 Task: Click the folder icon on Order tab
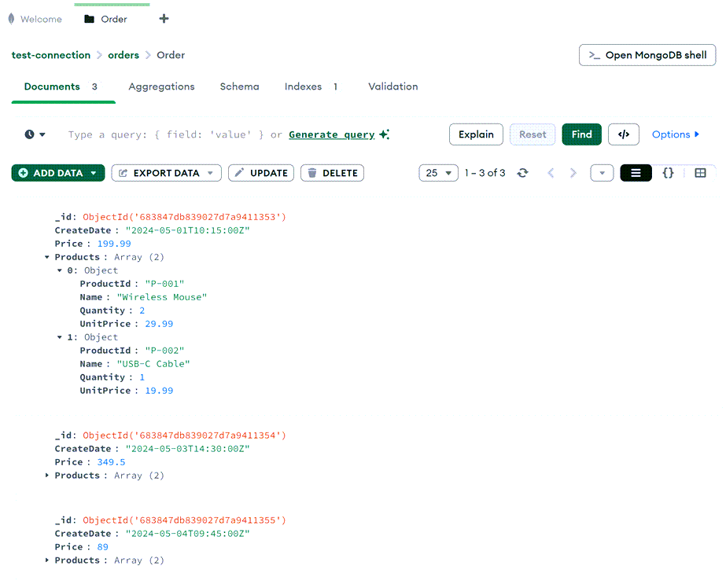90,19
